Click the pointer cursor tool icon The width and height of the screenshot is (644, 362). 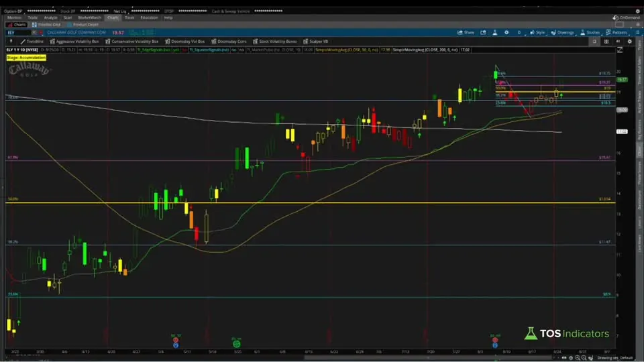tap(11, 42)
